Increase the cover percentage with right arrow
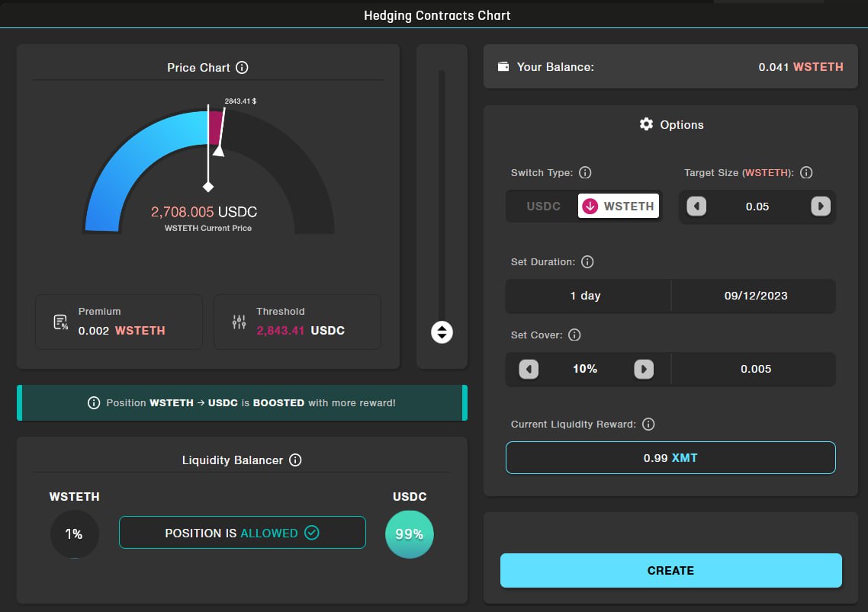 (x=644, y=370)
